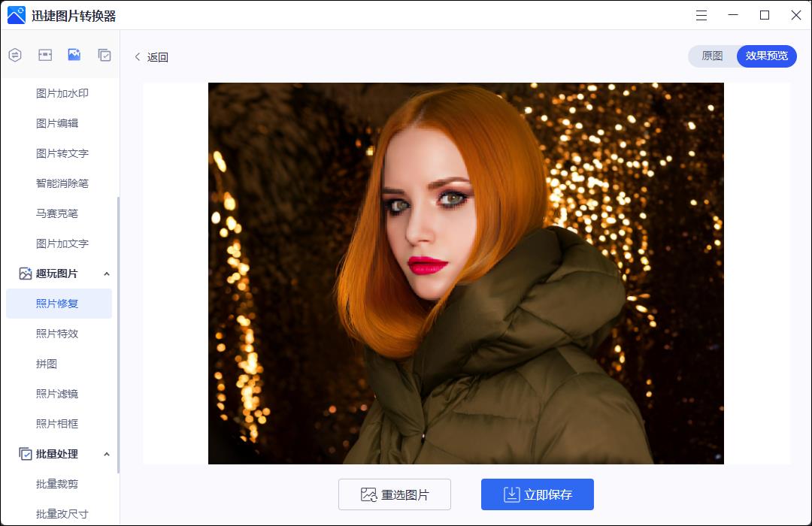The width and height of the screenshot is (812, 526).
Task: Open 照片特效 menu item
Action: point(57,334)
